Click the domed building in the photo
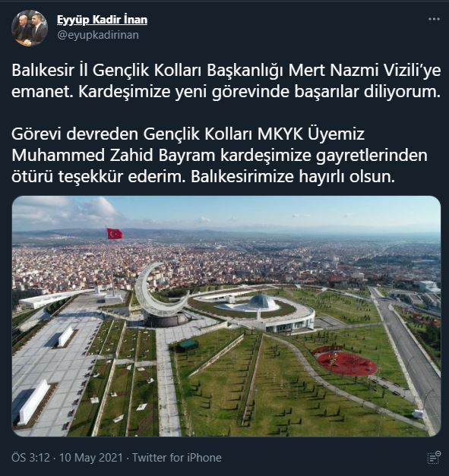 [261, 302]
